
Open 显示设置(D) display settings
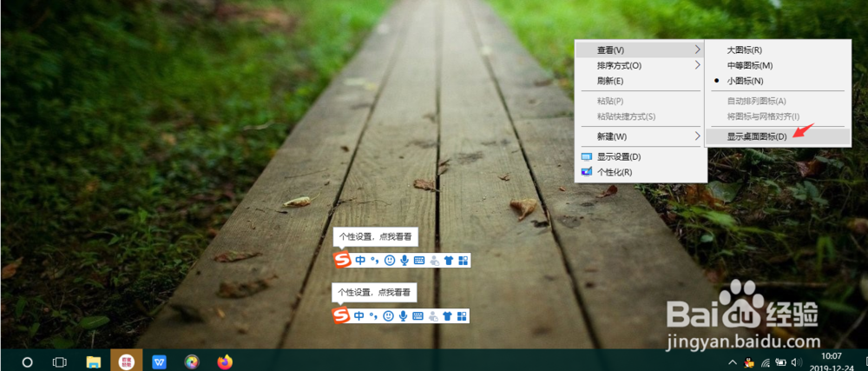click(x=640, y=156)
